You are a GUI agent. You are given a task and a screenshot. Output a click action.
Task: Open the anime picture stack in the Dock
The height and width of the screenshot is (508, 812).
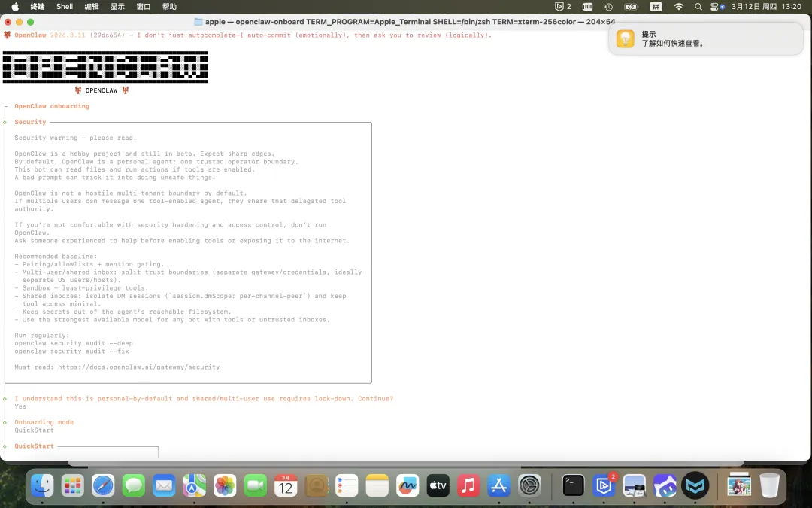click(x=739, y=485)
